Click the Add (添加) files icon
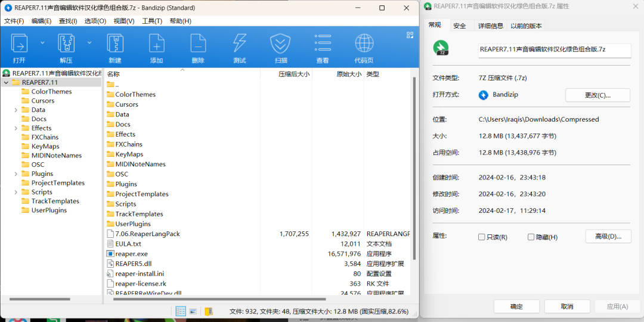The image size is (644, 322). click(156, 43)
